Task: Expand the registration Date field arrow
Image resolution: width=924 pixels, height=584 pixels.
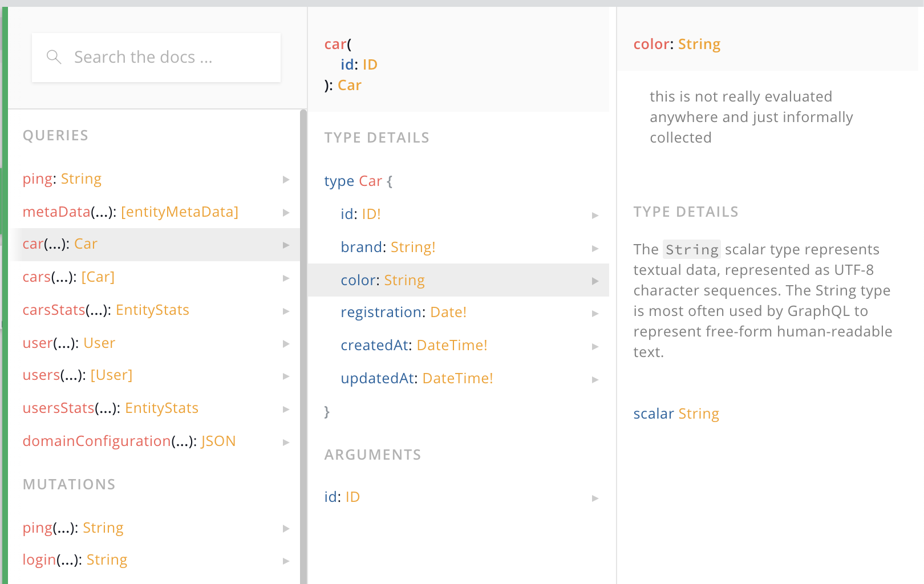Action: click(595, 313)
